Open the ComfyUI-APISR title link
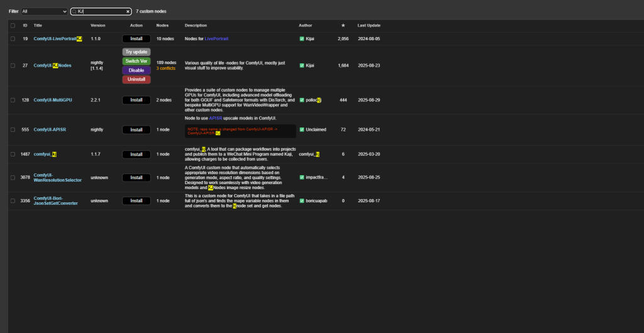This screenshot has width=644, height=333. 50,129
